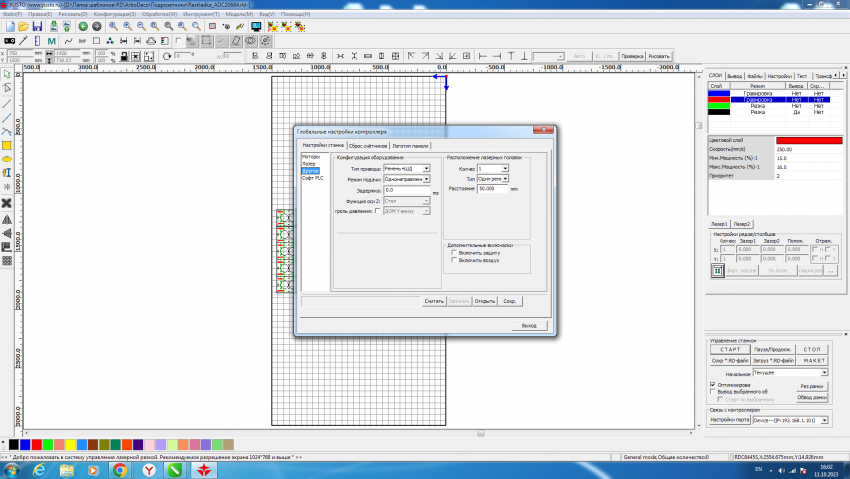Select the arrow pointer tool
This screenshot has height=479, width=850.
(6, 75)
